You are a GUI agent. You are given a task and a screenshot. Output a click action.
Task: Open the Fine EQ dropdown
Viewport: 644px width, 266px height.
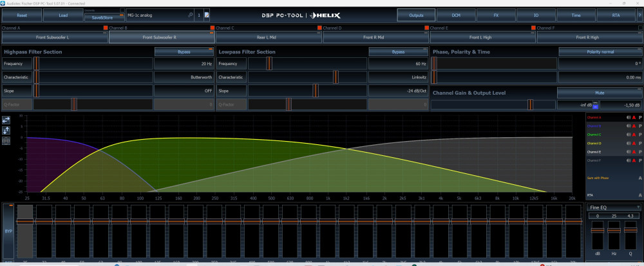coord(614,207)
